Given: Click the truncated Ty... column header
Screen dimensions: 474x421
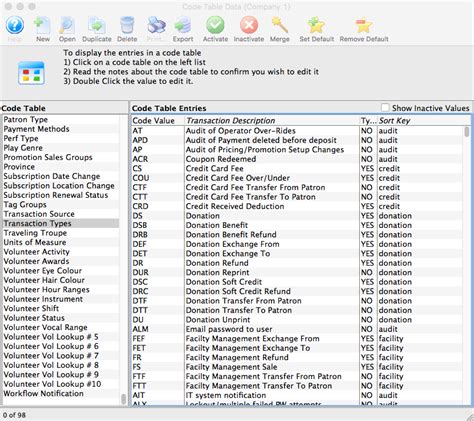Looking at the screenshot, I should click(x=369, y=121).
